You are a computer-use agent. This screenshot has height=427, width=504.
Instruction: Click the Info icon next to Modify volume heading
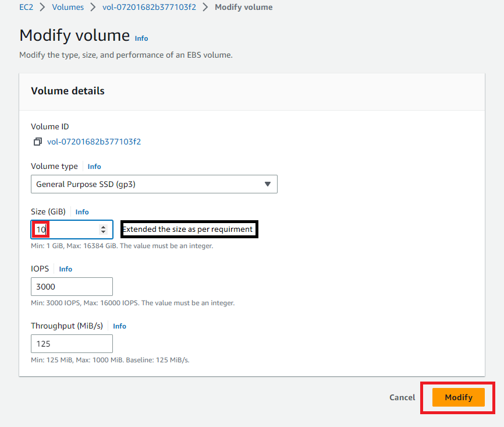click(x=141, y=38)
